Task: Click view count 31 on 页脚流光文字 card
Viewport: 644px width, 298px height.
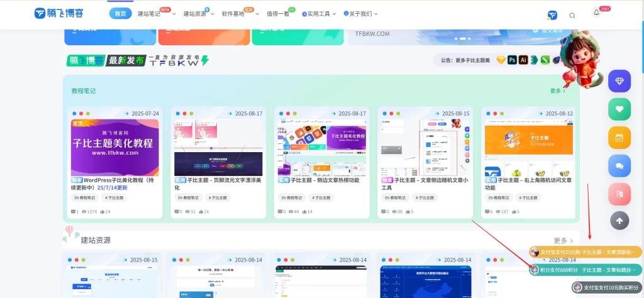Action: [x=191, y=212]
